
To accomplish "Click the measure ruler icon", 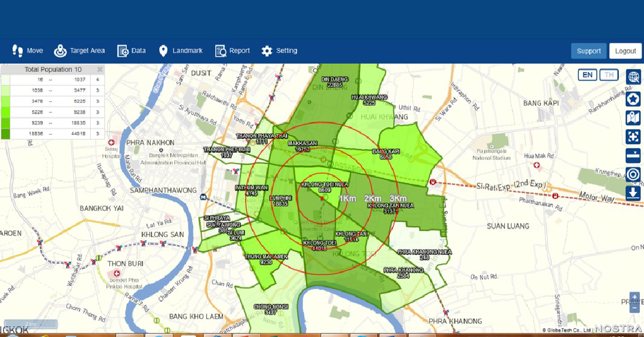I will click(x=633, y=155).
